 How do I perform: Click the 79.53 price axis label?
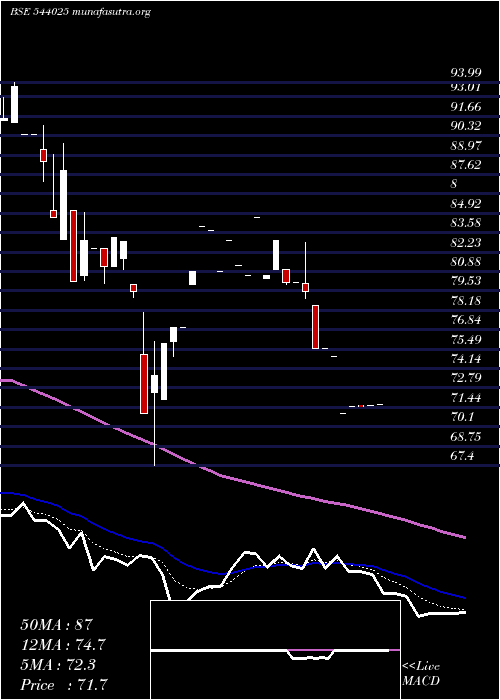pos(466,281)
